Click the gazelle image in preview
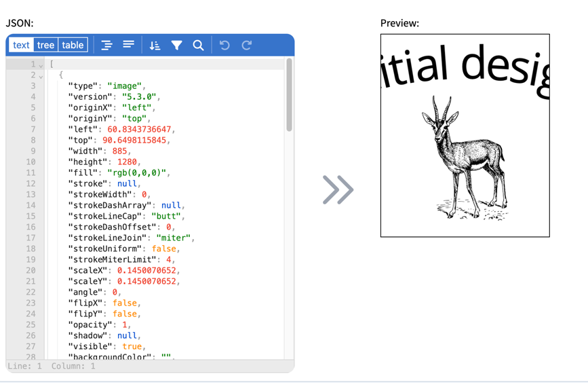 pyautogui.click(x=465, y=158)
